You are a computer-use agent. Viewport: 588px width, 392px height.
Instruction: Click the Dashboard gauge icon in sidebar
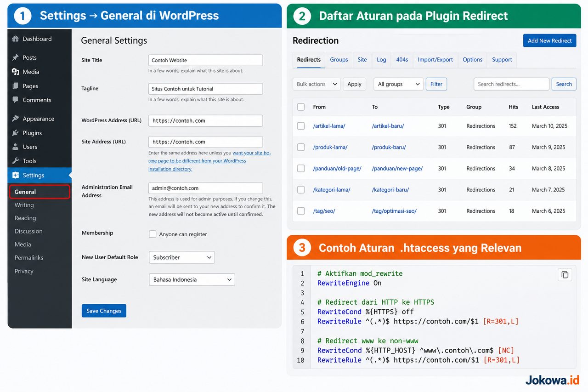click(x=16, y=39)
